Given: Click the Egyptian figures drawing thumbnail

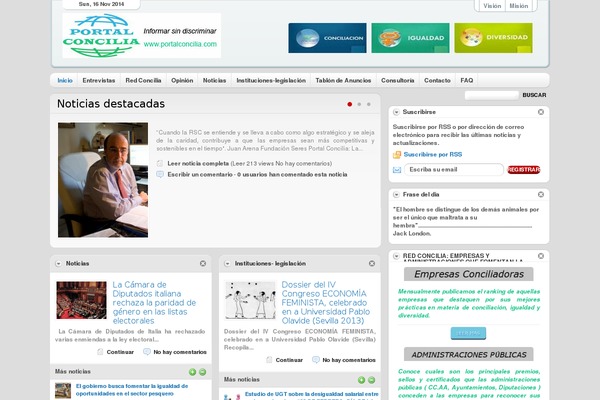Looking at the screenshot, I should (x=250, y=300).
